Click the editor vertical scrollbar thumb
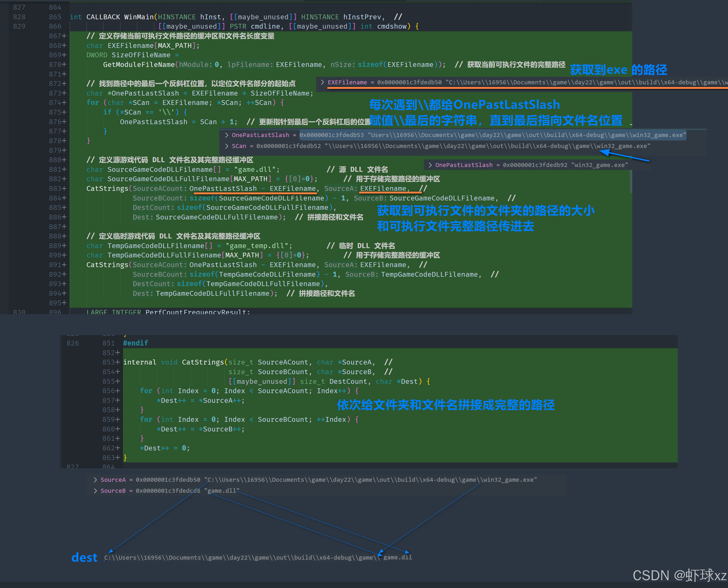 (631, 181)
